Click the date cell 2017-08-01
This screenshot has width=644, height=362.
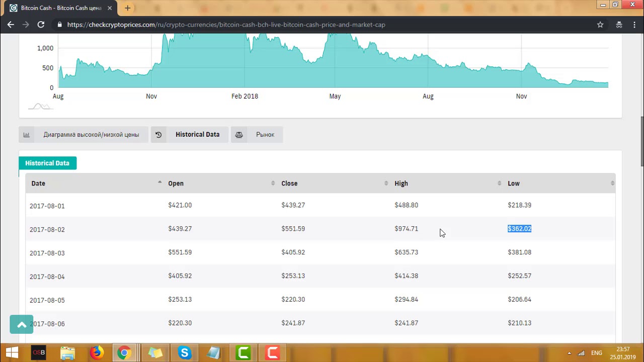pos(47,206)
